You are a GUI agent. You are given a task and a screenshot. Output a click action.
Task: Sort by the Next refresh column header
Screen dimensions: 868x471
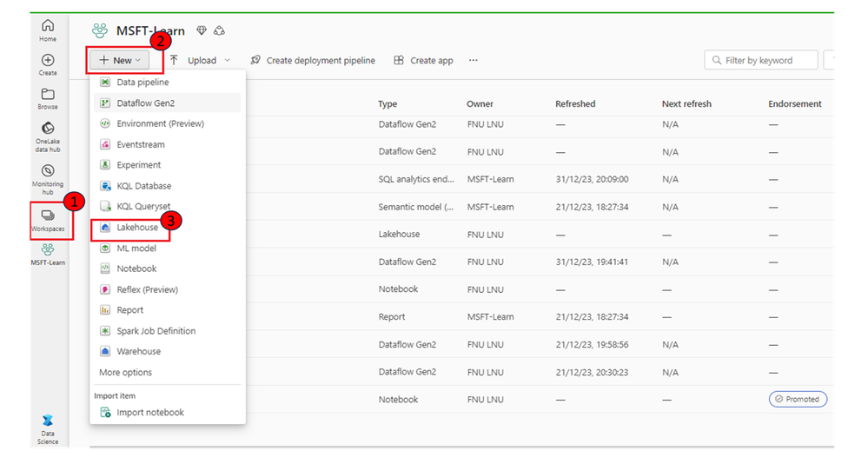(686, 104)
